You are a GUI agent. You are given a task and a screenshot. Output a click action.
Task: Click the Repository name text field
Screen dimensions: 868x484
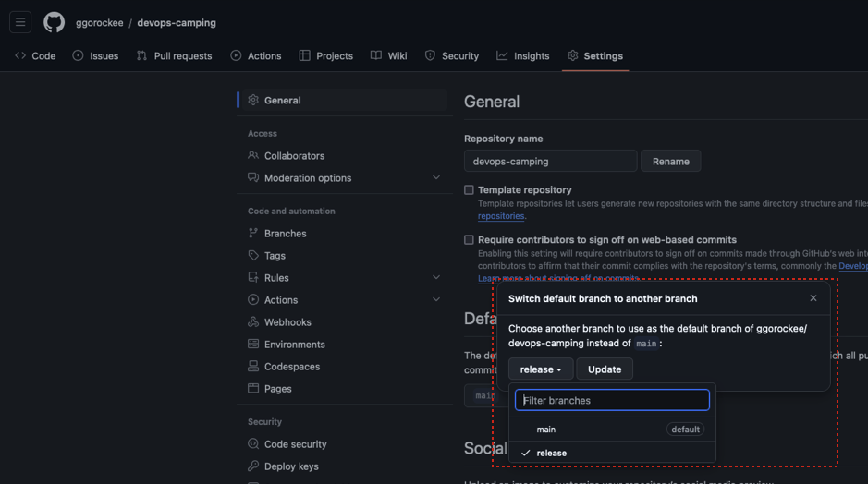coord(551,161)
